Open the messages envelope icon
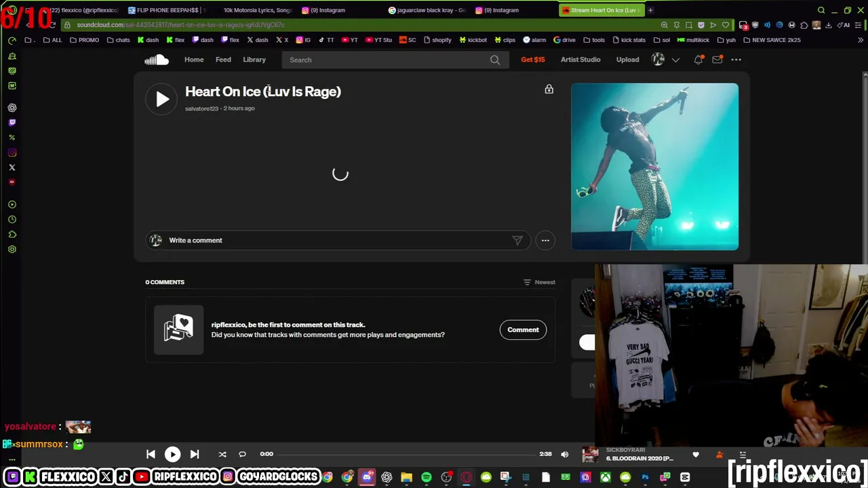Image resolution: width=868 pixels, height=488 pixels. (x=717, y=60)
